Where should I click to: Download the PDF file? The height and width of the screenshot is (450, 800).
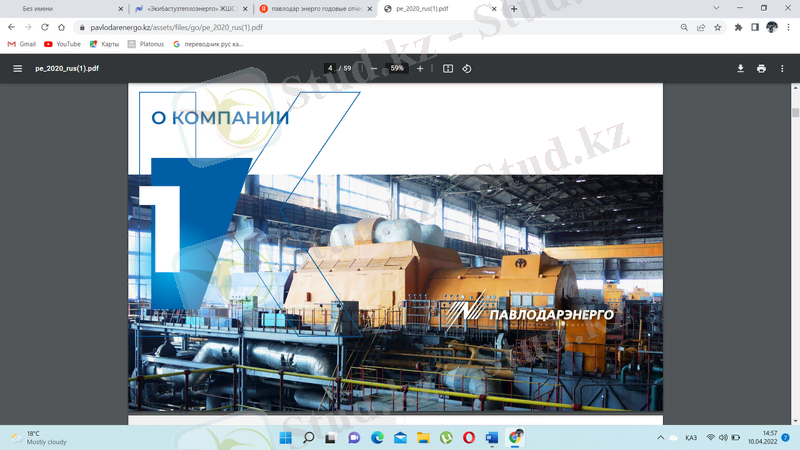740,68
